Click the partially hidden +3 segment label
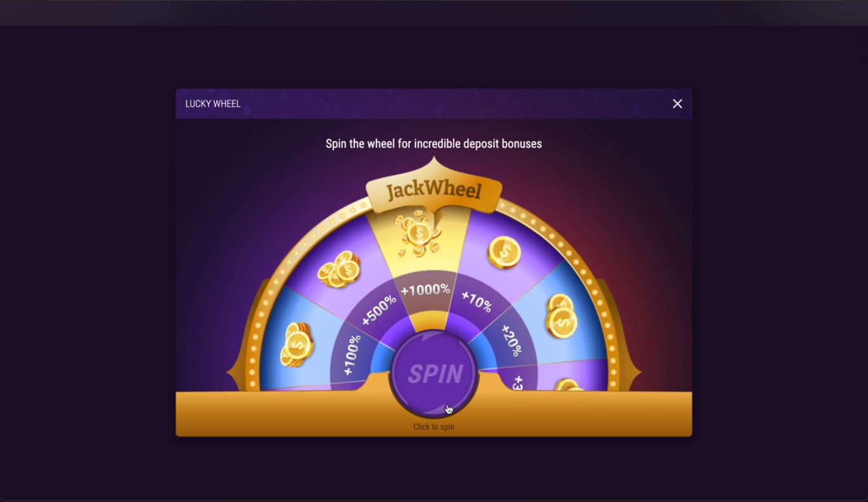This screenshot has width=868, height=502. pos(517,383)
